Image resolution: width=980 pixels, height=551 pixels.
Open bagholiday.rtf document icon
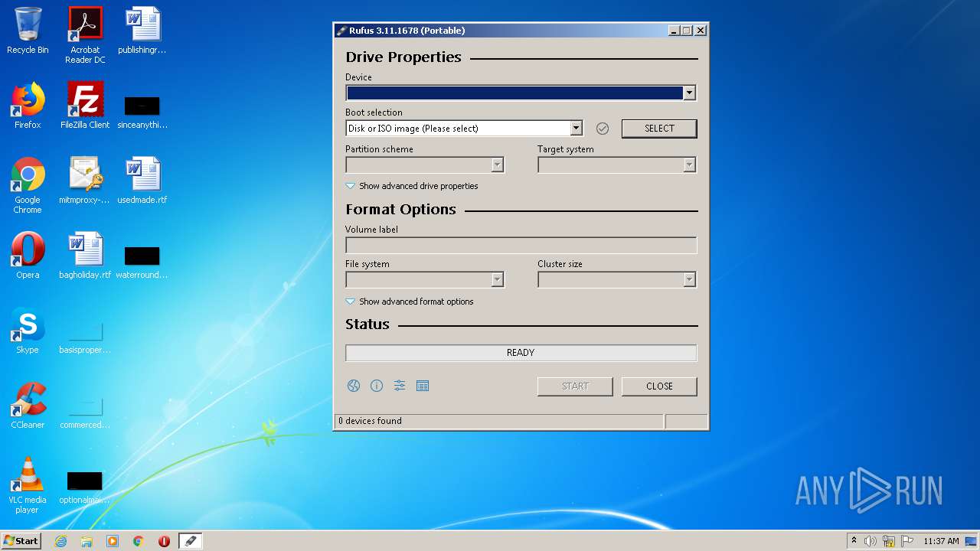click(x=85, y=256)
